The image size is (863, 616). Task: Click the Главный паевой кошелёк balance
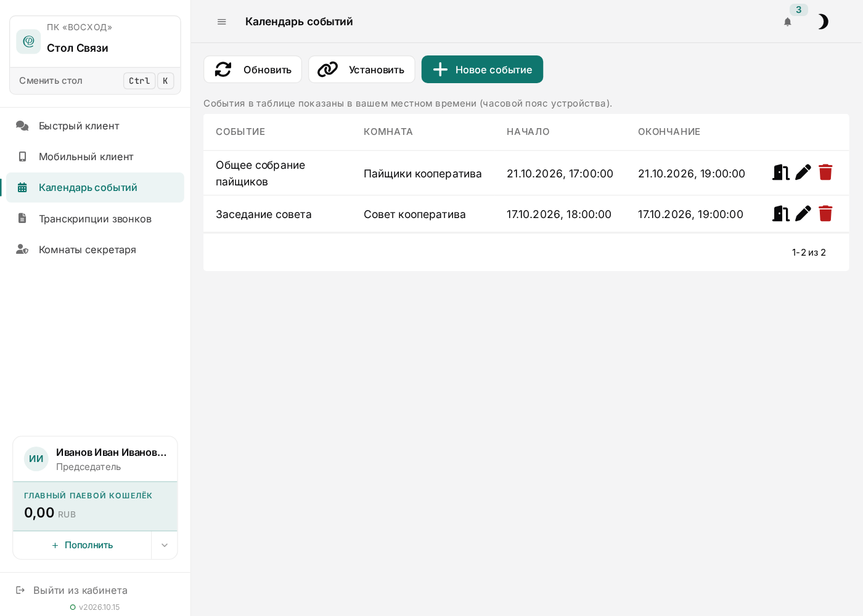click(x=96, y=506)
